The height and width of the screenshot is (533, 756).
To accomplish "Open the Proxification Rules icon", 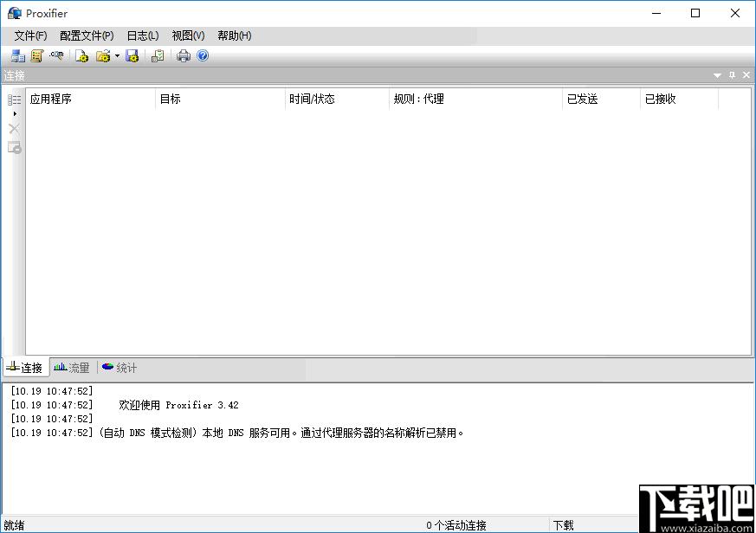I will coord(37,56).
